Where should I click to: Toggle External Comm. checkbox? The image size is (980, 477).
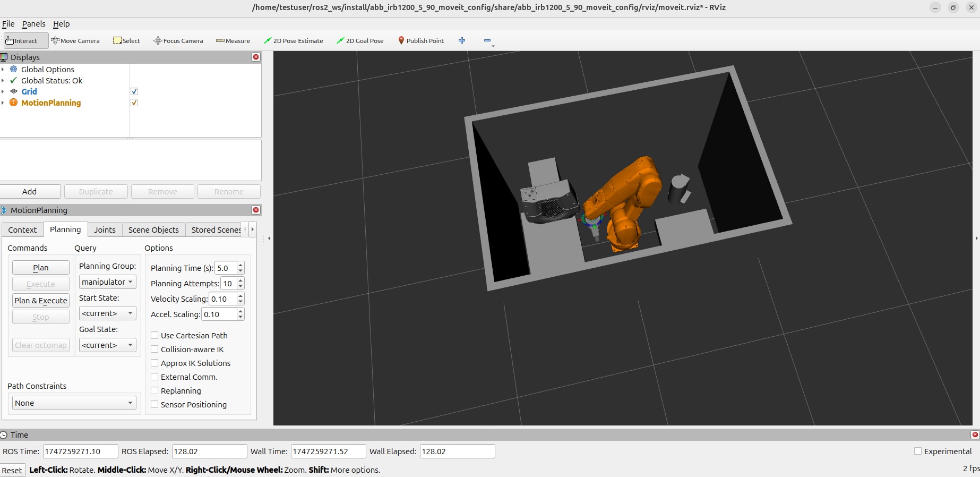pos(154,377)
